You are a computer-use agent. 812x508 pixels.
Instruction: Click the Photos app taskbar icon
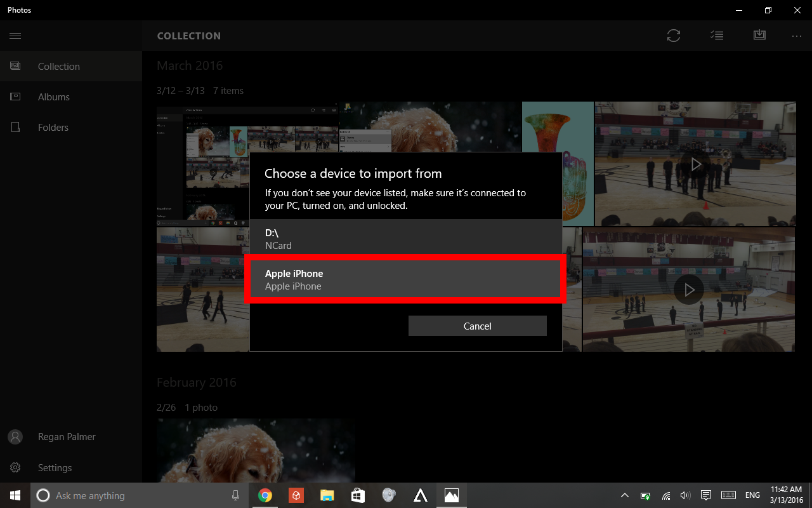point(452,495)
